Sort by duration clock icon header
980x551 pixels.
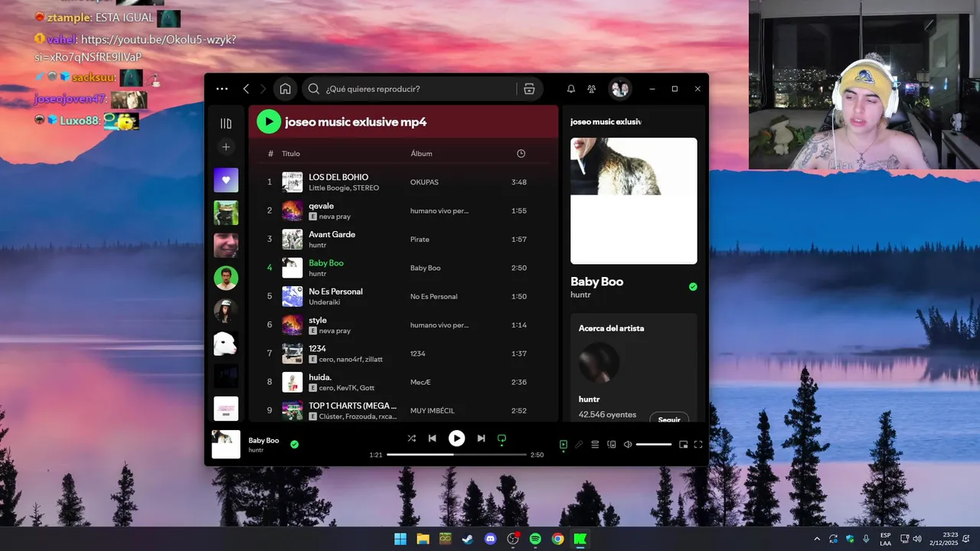point(521,154)
